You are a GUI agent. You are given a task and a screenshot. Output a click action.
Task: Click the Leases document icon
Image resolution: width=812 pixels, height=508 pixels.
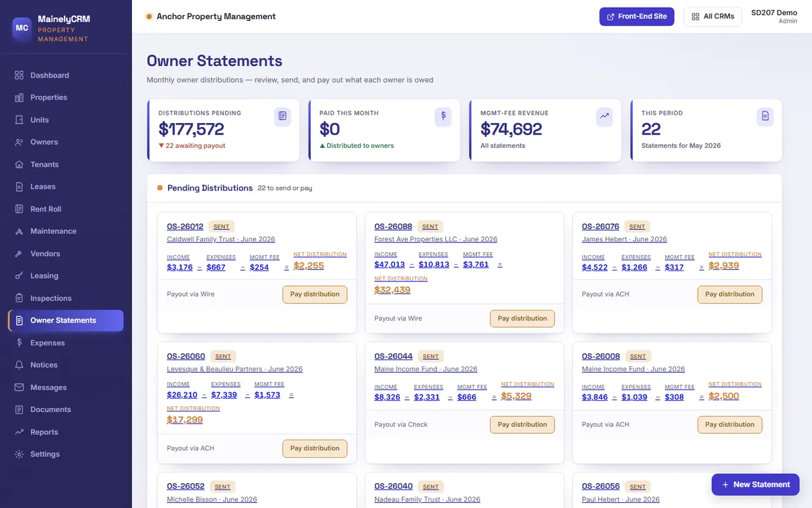pos(19,187)
